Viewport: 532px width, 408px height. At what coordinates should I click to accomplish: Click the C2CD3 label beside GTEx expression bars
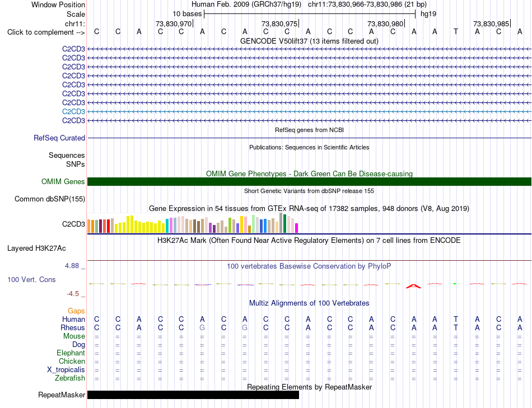tap(73, 224)
